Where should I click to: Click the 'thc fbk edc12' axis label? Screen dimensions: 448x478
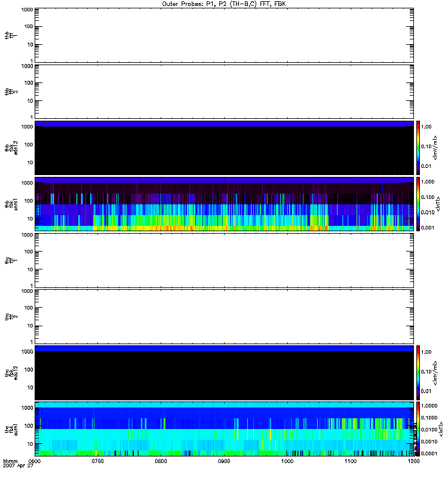tap(11, 372)
